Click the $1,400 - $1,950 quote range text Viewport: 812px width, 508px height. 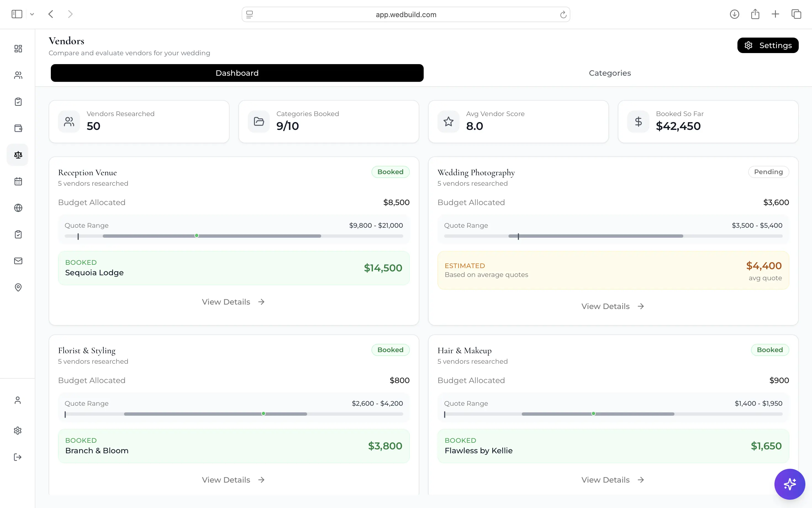758,403
